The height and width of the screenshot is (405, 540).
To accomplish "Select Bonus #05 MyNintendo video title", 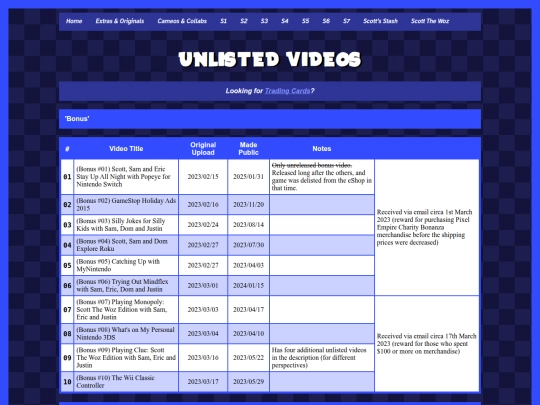I will 118,265.
